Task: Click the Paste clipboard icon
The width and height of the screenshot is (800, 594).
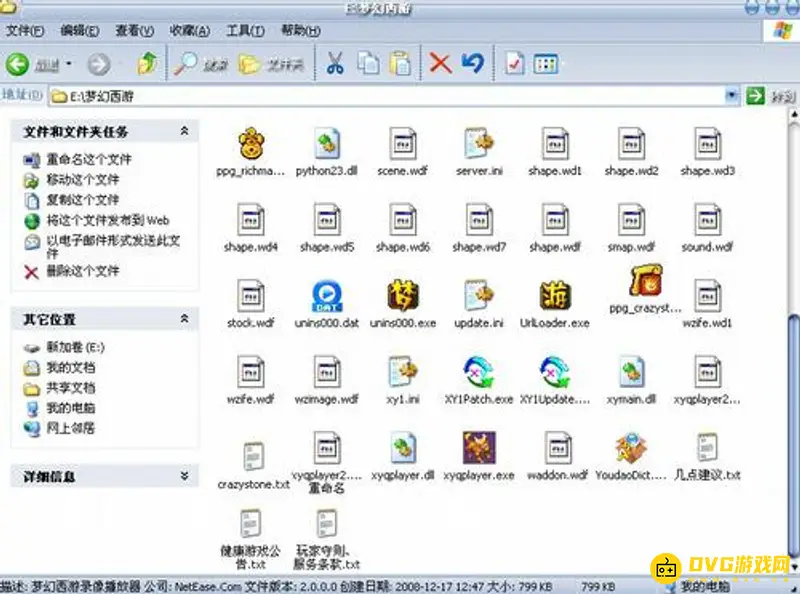Action: tap(400, 64)
